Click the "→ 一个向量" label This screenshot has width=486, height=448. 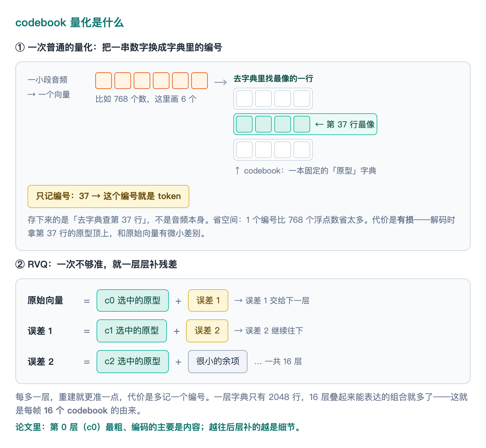click(49, 94)
